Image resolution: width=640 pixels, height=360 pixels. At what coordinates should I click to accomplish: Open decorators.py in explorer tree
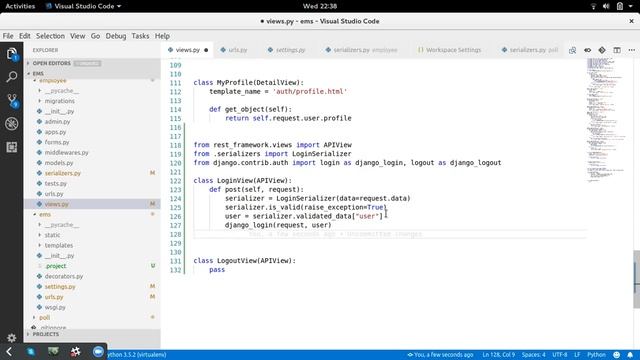(x=64, y=276)
